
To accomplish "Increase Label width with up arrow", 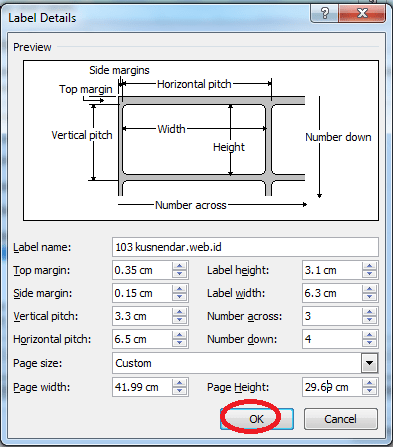I will [370, 289].
